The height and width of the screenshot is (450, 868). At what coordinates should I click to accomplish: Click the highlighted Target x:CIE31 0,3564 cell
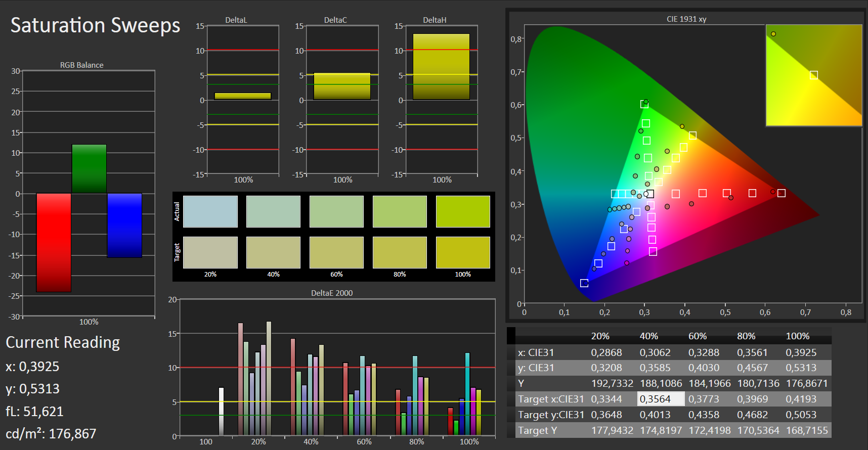[661, 399]
